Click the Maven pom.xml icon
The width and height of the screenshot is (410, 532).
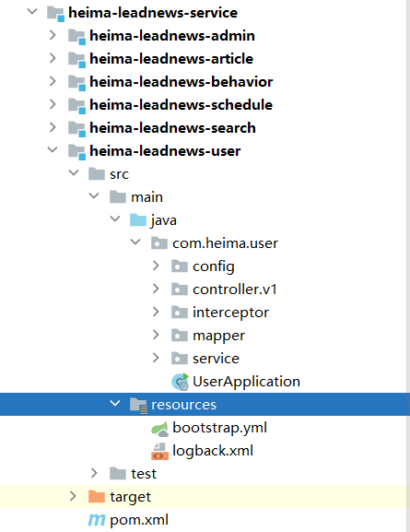(x=97, y=520)
